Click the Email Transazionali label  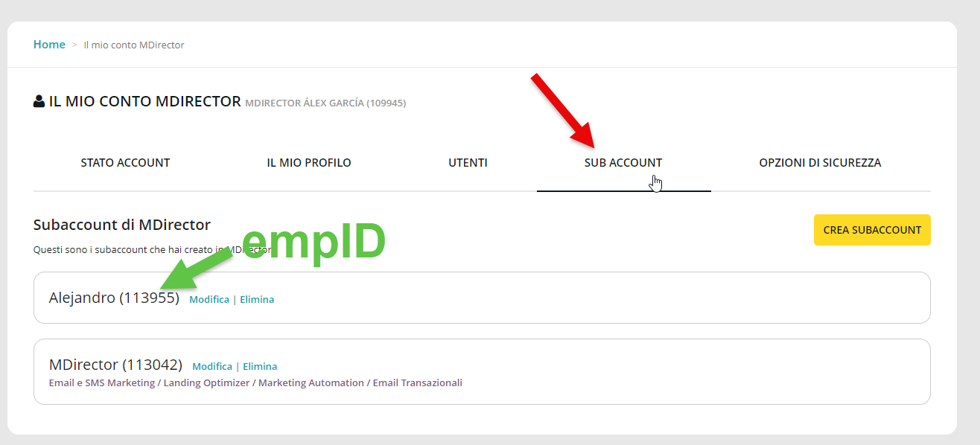click(417, 382)
